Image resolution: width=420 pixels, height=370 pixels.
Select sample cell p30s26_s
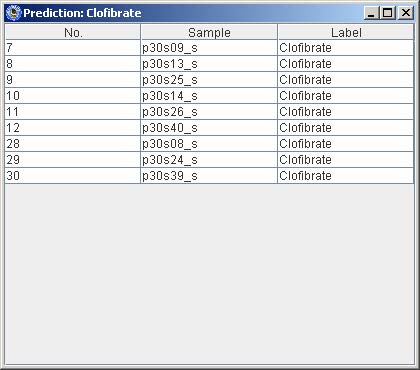(x=209, y=112)
